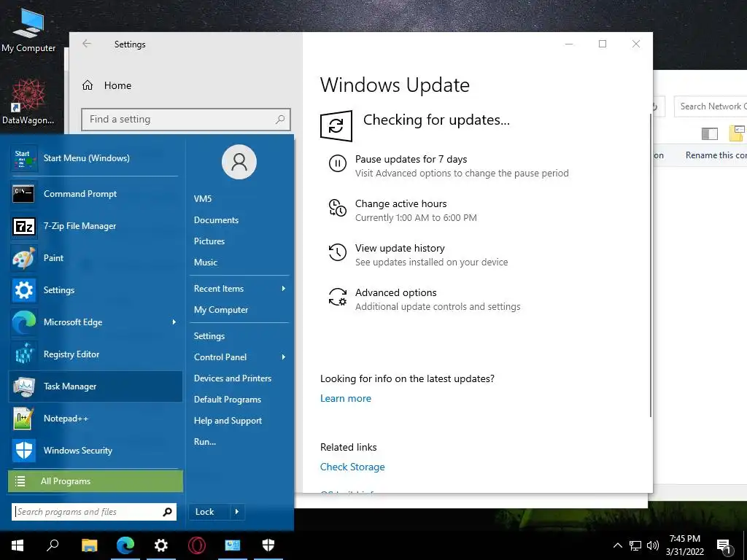
Task: Open Task Manager from start menu
Action: click(96, 386)
